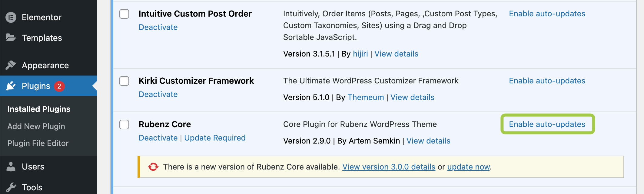The width and height of the screenshot is (644, 194).
Task: Select the Kirki Customizer Framework checkbox
Action: pyautogui.click(x=124, y=81)
